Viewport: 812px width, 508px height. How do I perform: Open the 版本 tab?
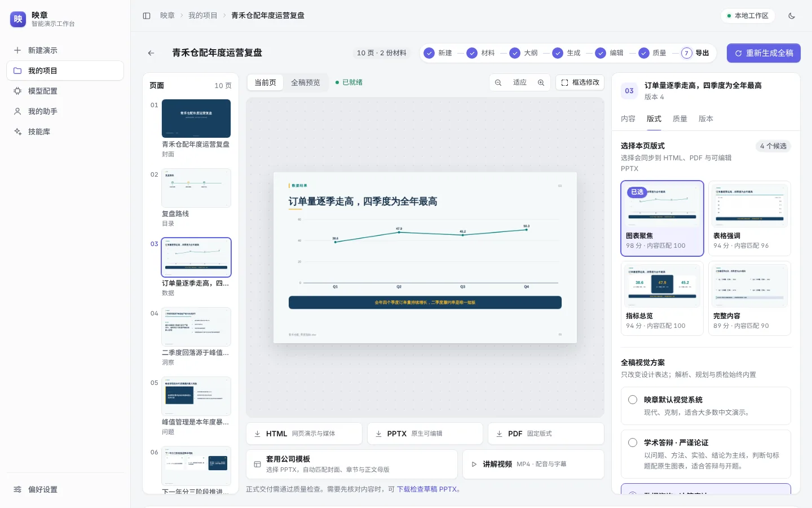(706, 119)
